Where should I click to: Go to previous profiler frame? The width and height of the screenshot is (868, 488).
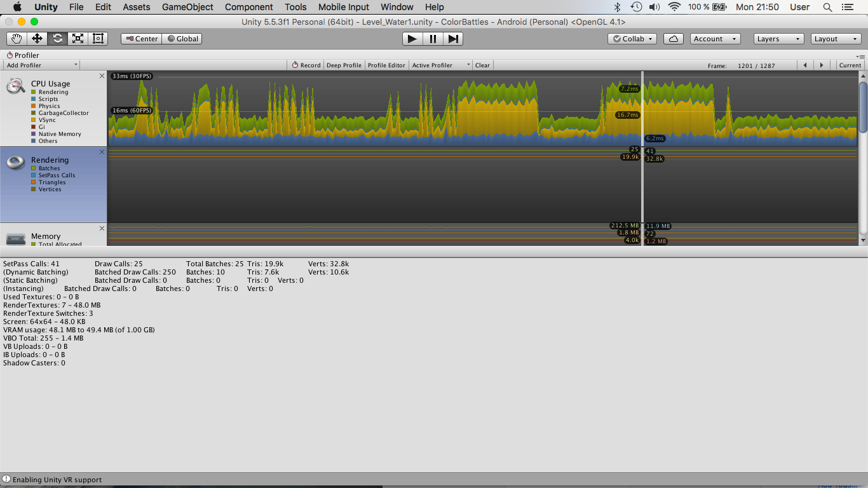click(x=805, y=65)
